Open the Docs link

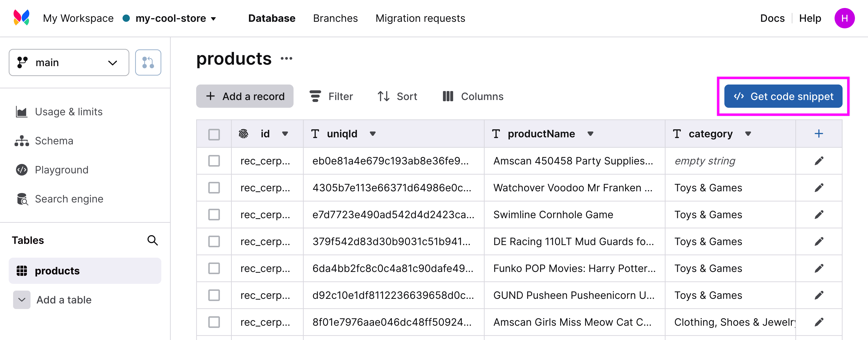tap(772, 18)
